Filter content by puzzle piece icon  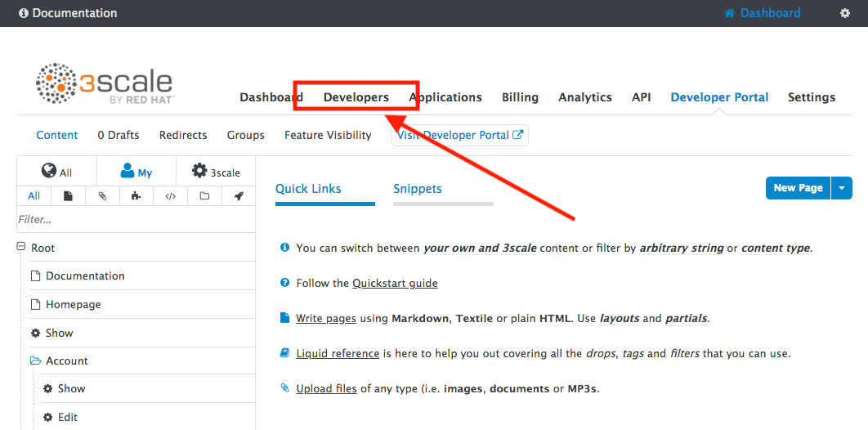click(x=136, y=196)
